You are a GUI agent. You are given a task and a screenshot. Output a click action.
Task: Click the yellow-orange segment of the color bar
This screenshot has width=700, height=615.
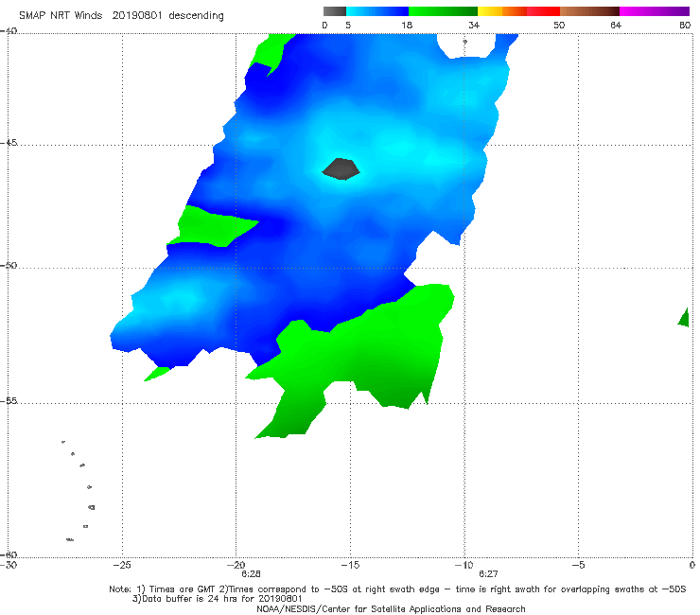click(x=502, y=11)
